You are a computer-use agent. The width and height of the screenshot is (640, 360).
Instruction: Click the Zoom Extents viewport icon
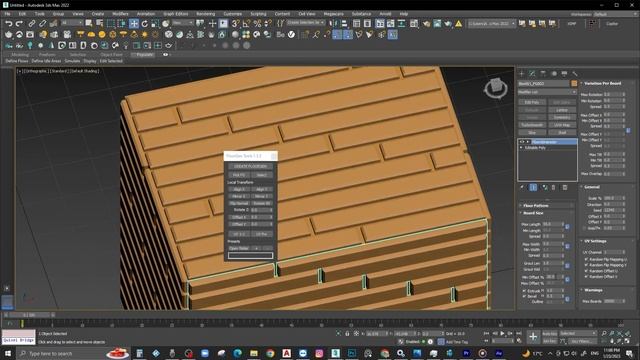(x=620, y=333)
